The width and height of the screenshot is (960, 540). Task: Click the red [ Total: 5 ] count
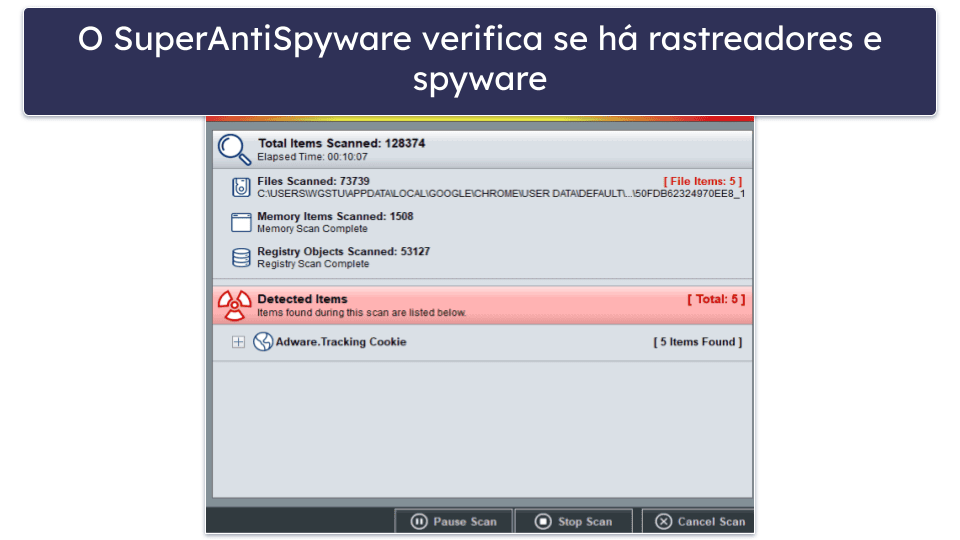[716, 299]
